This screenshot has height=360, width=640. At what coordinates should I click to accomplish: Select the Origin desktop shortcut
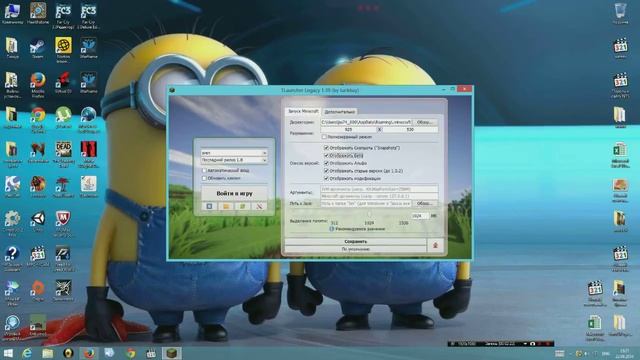pos(38,290)
